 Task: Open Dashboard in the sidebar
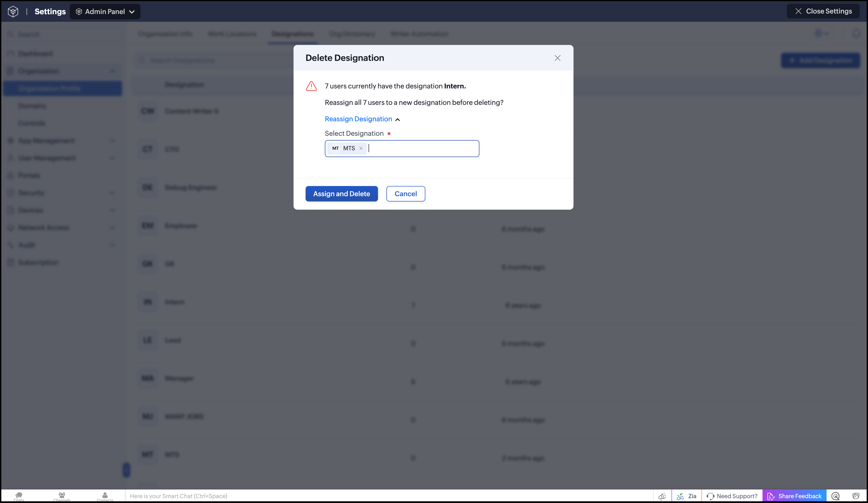pos(62,53)
